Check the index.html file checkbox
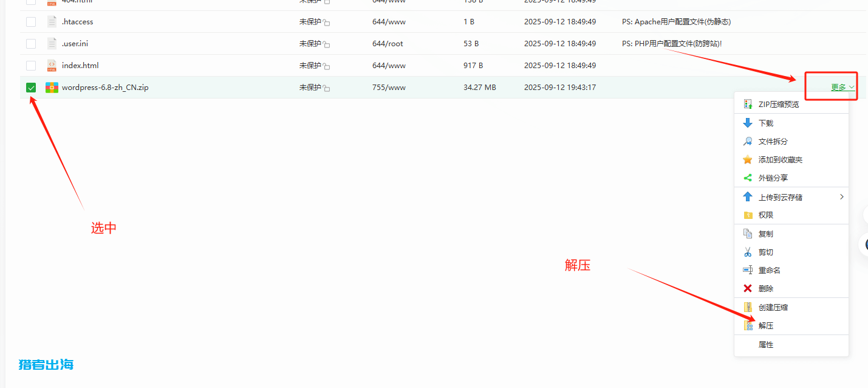This screenshot has width=868, height=388. (31, 66)
